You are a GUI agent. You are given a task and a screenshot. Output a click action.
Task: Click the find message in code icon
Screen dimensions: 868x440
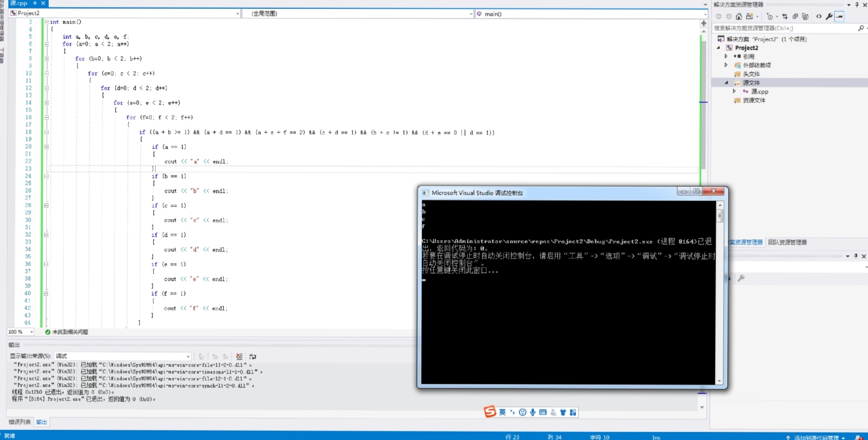(201, 356)
